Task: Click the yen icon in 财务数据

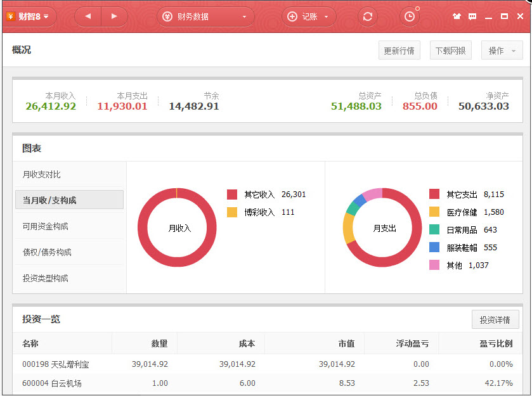Action: 167,16
